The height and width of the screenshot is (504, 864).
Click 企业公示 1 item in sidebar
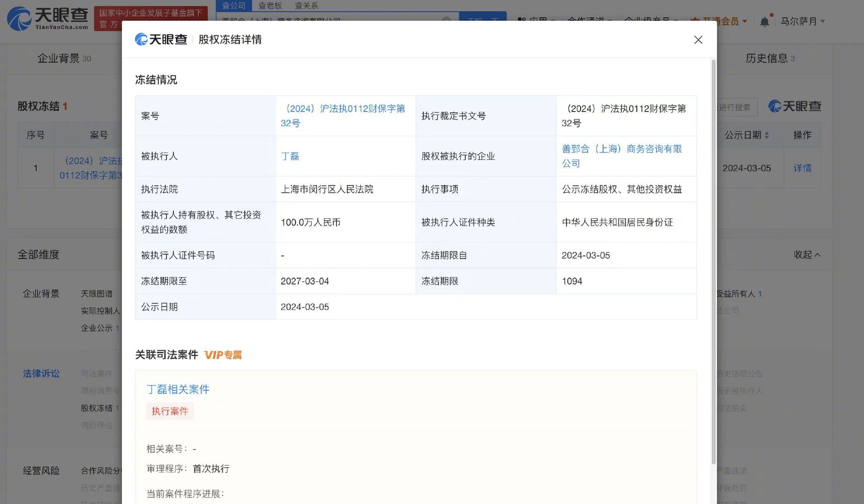100,328
